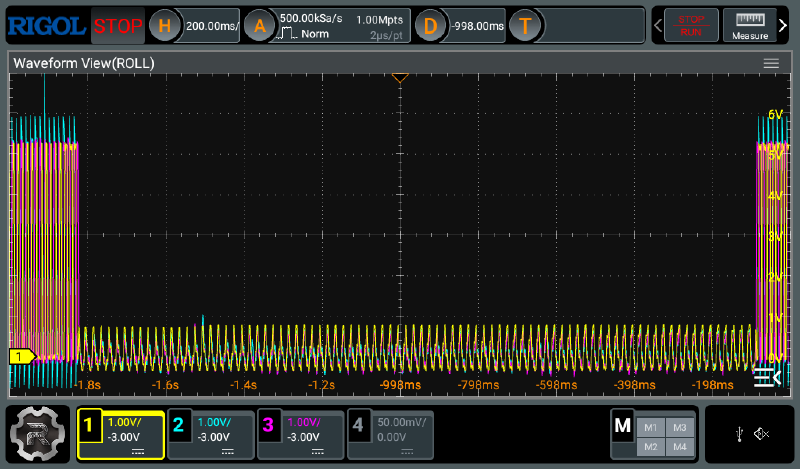This screenshot has width=800, height=469.
Task: Select the orange trigger position marker
Action: 400,77
